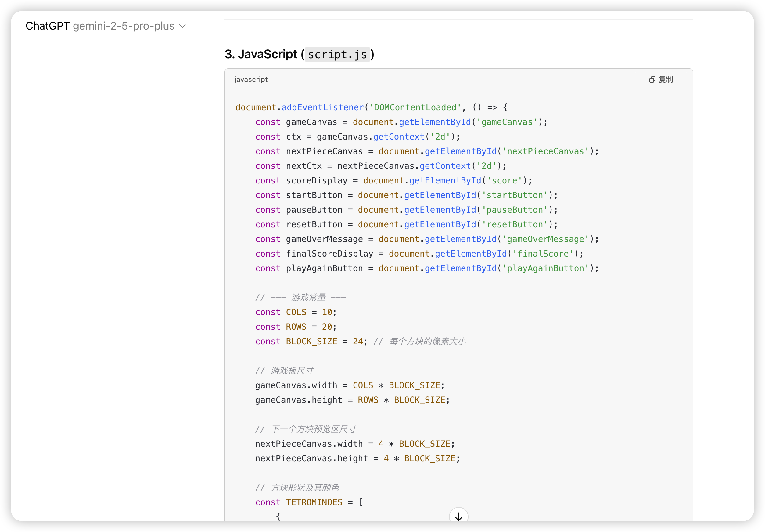The height and width of the screenshot is (532, 765).
Task: Expand the model selector chevron
Action: click(x=183, y=26)
